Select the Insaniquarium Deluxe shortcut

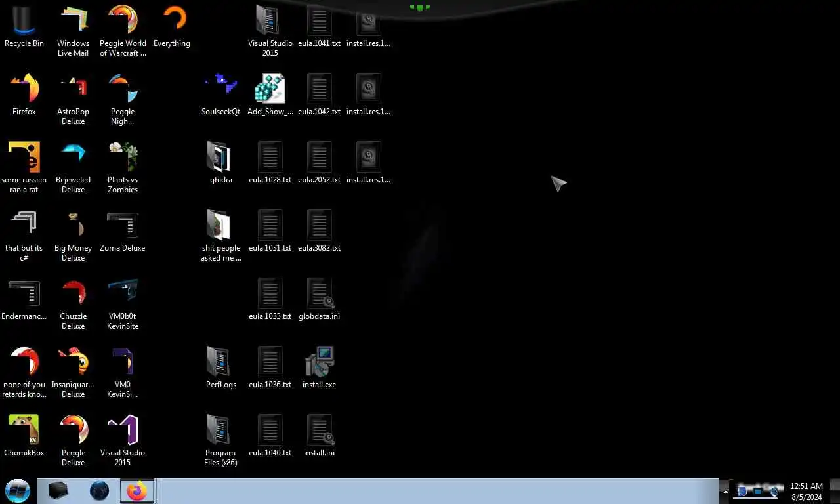tap(73, 373)
